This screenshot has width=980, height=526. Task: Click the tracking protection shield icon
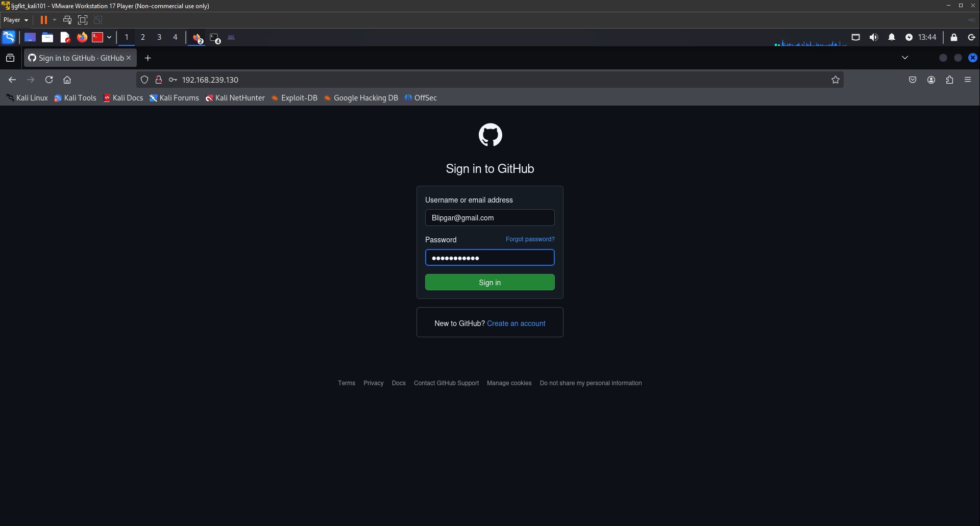(x=144, y=80)
